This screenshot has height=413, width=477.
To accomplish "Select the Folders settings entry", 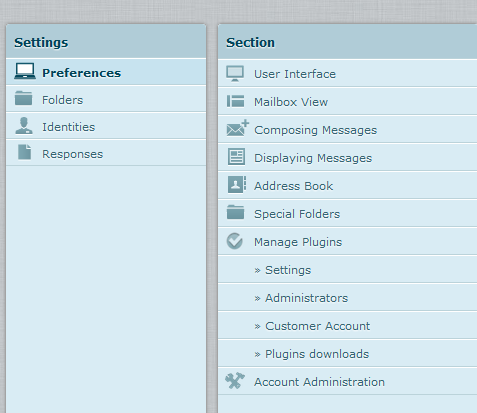I will click(106, 99).
